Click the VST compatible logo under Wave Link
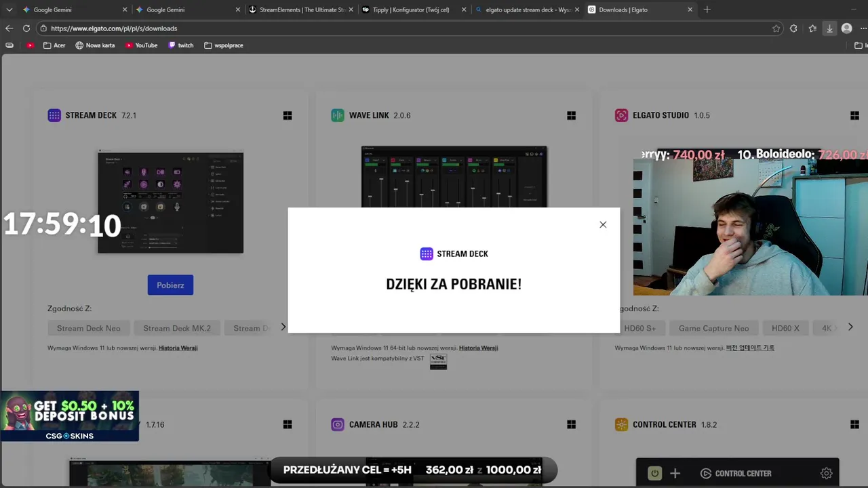Image resolution: width=868 pixels, height=488 pixels. [x=438, y=362]
